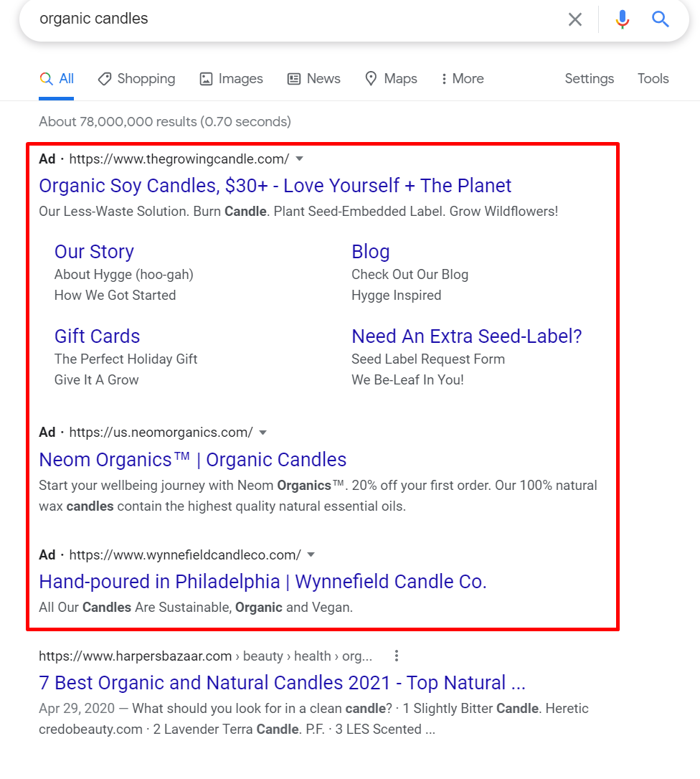Expand dropdown arrow next to wynnefieldcandleco.com URL
The image size is (700, 779).
(311, 554)
